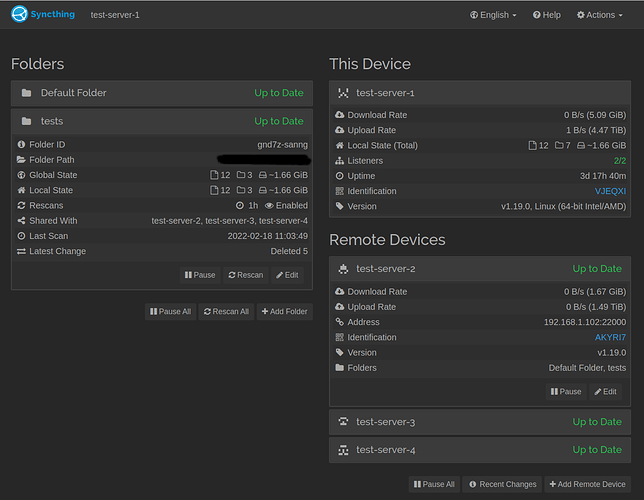
Task: Click the Global State globe icon
Action: (x=21, y=175)
